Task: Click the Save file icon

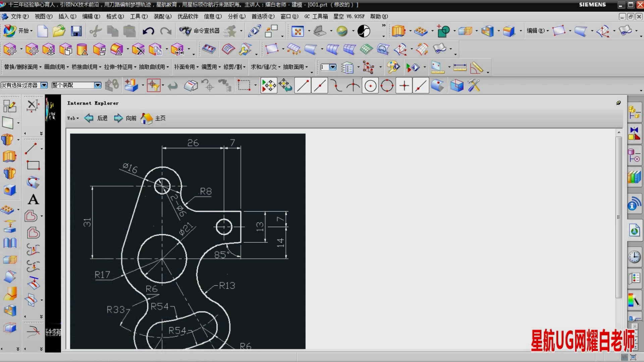Action: (76, 31)
